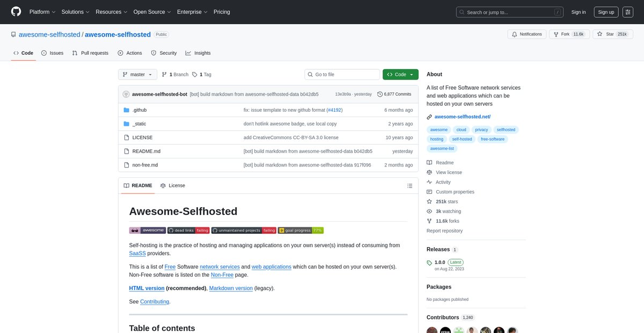The width and height of the screenshot is (644, 333).
Task: Open the master branch dropdown
Action: pos(138,75)
